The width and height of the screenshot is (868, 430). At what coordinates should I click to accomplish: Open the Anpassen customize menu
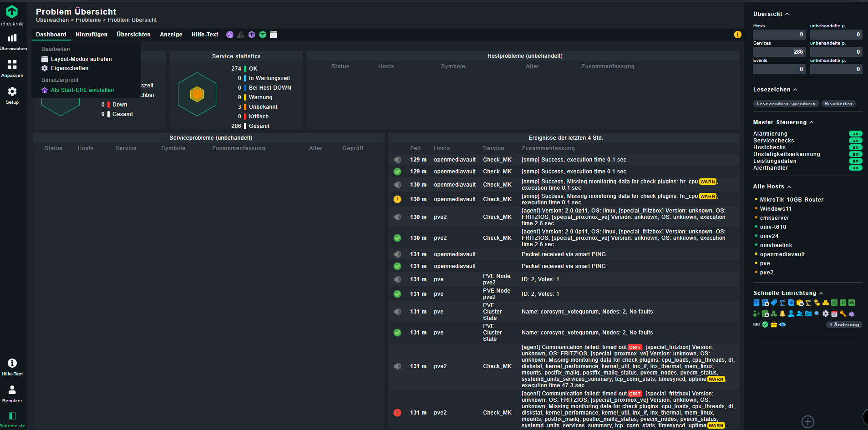pos(12,68)
